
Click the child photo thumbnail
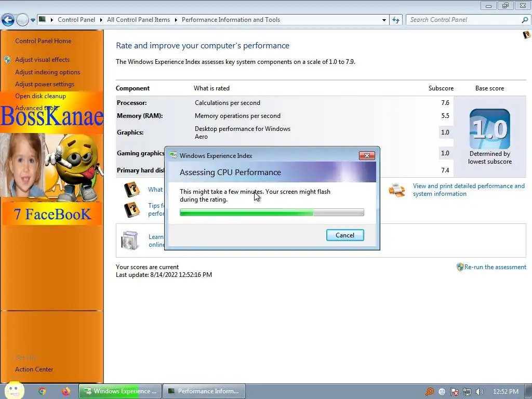22,165
